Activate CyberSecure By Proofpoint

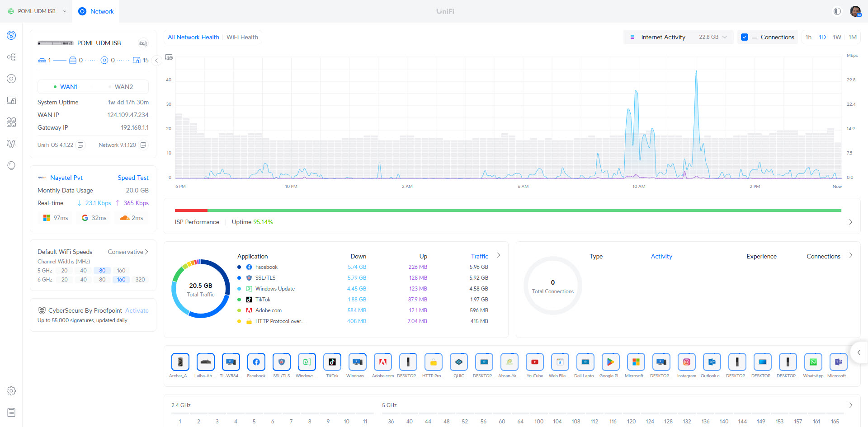pyautogui.click(x=137, y=310)
